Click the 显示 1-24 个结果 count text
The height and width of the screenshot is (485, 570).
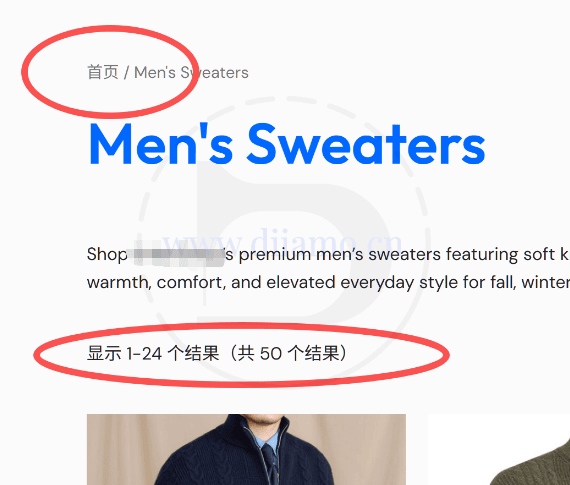point(153,353)
